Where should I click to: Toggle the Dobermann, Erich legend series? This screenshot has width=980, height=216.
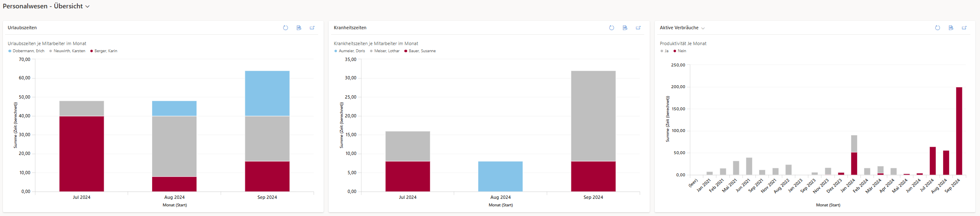tap(28, 51)
